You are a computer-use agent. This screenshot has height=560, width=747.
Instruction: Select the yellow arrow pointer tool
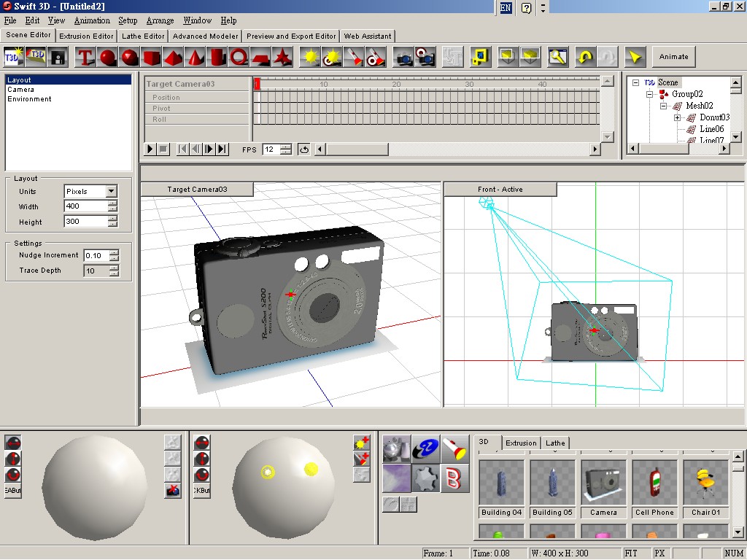tap(635, 57)
